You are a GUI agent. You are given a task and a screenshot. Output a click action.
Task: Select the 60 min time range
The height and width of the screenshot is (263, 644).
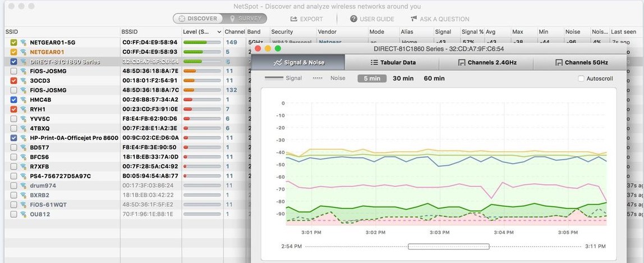(434, 79)
